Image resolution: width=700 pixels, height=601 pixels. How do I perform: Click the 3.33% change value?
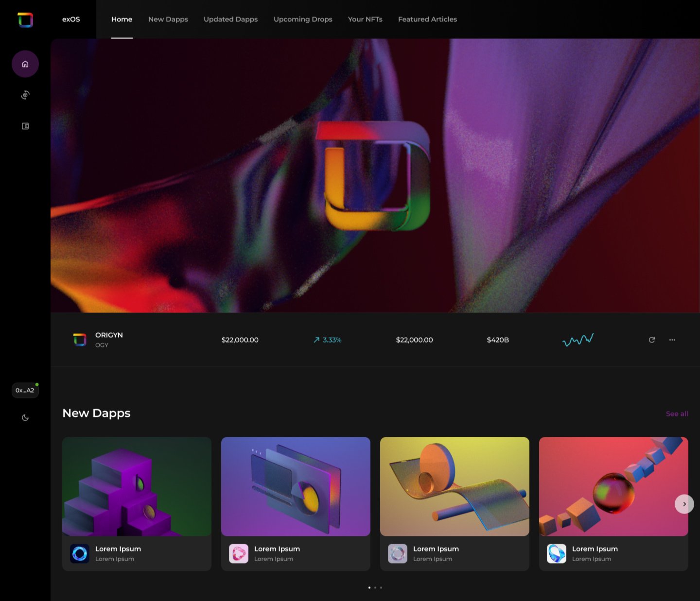pos(332,340)
